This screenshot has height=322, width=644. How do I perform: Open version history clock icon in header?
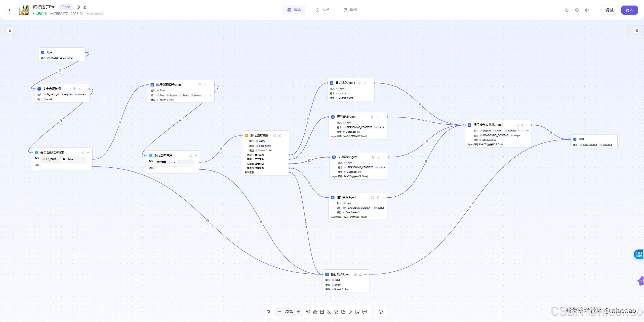coord(577,10)
